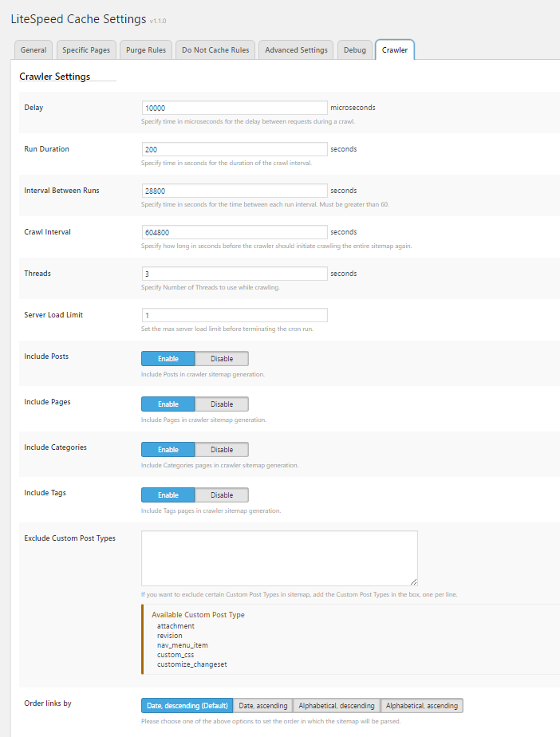Viewport: 560px width, 737px height.
Task: Click the 'Delay' setting label
Action: [x=34, y=108]
